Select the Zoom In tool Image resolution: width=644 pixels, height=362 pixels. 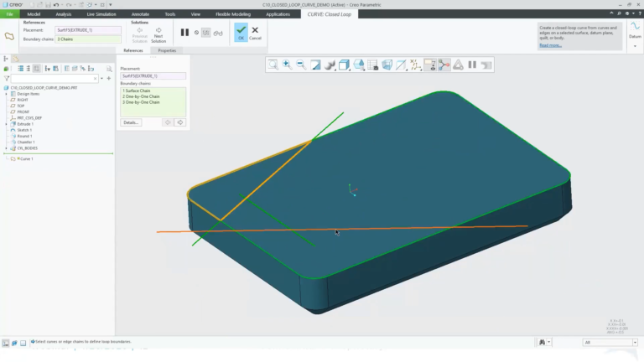coord(287,65)
